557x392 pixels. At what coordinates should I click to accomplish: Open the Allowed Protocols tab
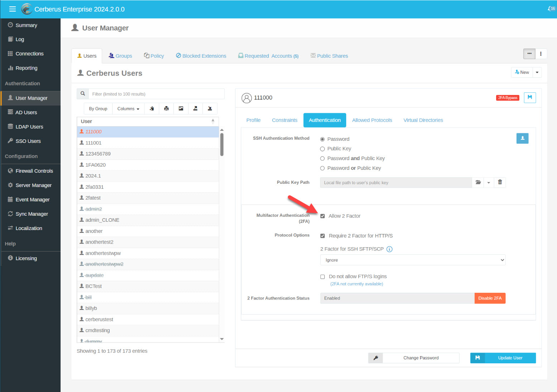(372, 120)
